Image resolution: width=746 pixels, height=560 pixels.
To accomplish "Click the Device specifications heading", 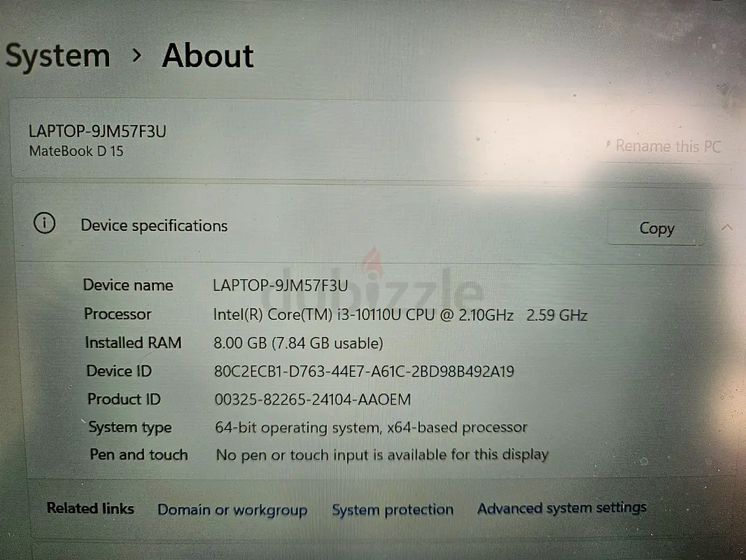I will (154, 225).
